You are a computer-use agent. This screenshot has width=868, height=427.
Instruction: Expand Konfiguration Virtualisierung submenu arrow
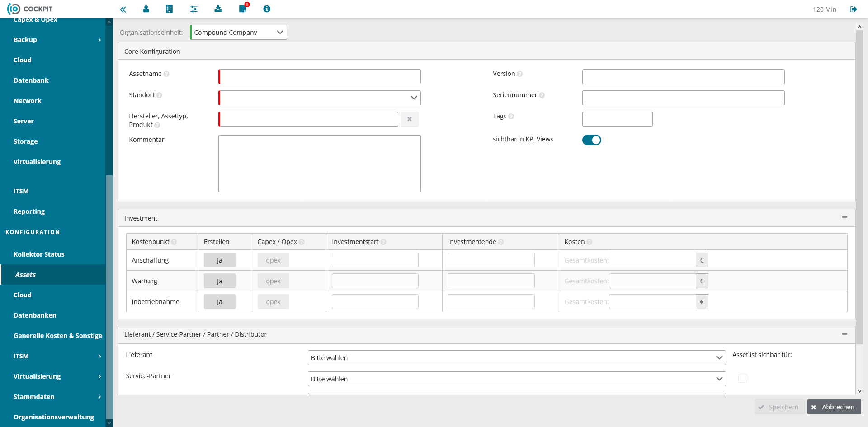(x=99, y=377)
